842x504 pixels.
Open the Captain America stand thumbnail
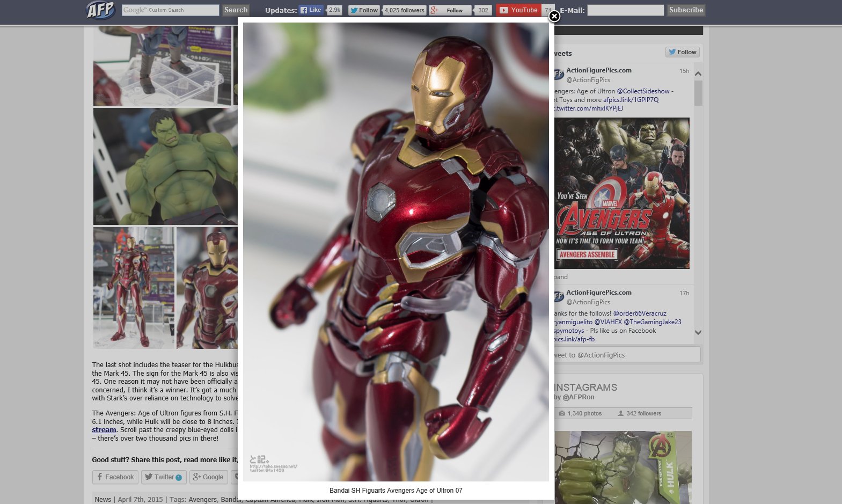point(162,65)
